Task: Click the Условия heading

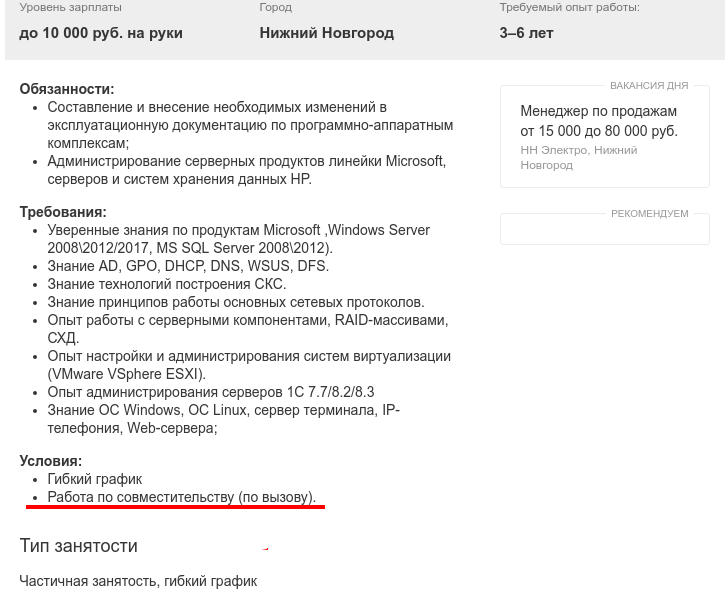Action: pos(51,461)
